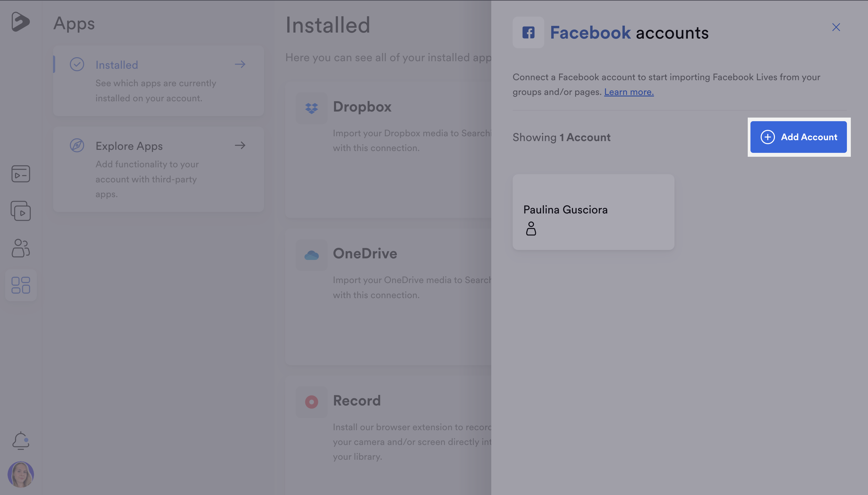Image resolution: width=868 pixels, height=495 pixels.
Task: Open the playlists sidebar icon
Action: [x=21, y=211]
